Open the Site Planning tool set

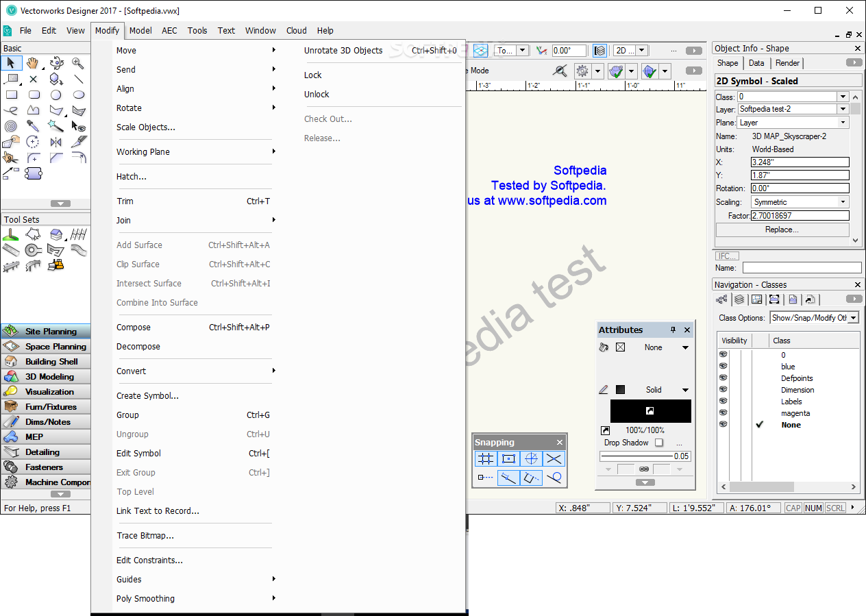(45, 332)
